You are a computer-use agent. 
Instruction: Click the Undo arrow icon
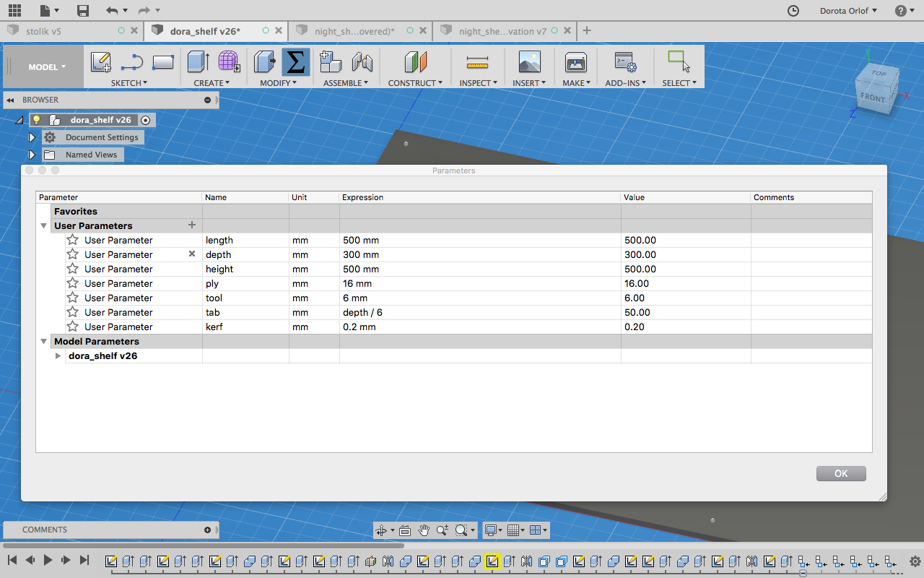coord(111,10)
